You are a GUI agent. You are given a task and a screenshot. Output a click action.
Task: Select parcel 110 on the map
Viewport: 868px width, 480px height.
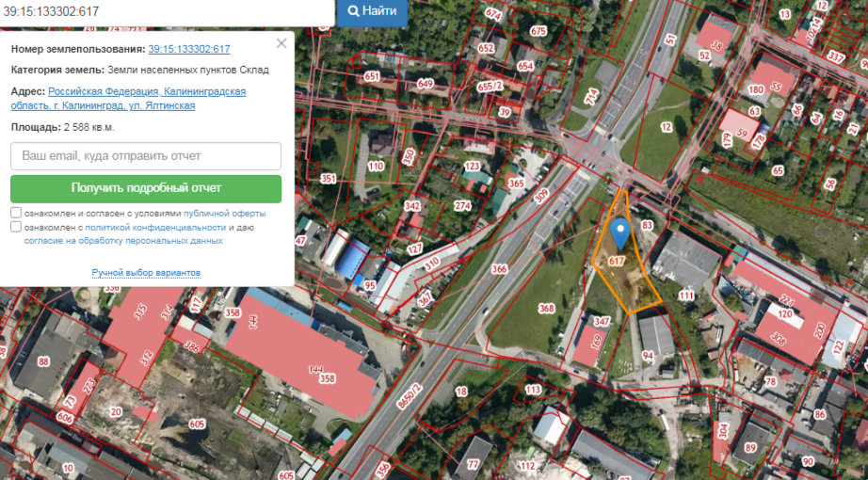pyautogui.click(x=376, y=167)
